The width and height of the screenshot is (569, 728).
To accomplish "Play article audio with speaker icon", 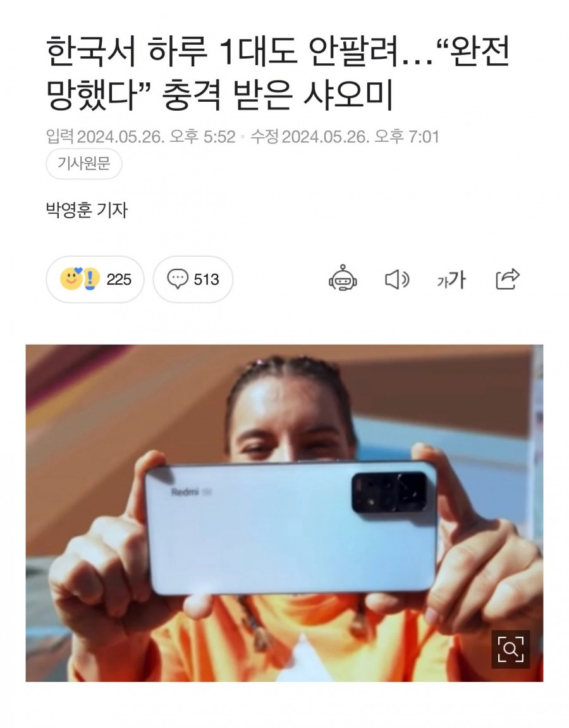I will click(x=397, y=280).
